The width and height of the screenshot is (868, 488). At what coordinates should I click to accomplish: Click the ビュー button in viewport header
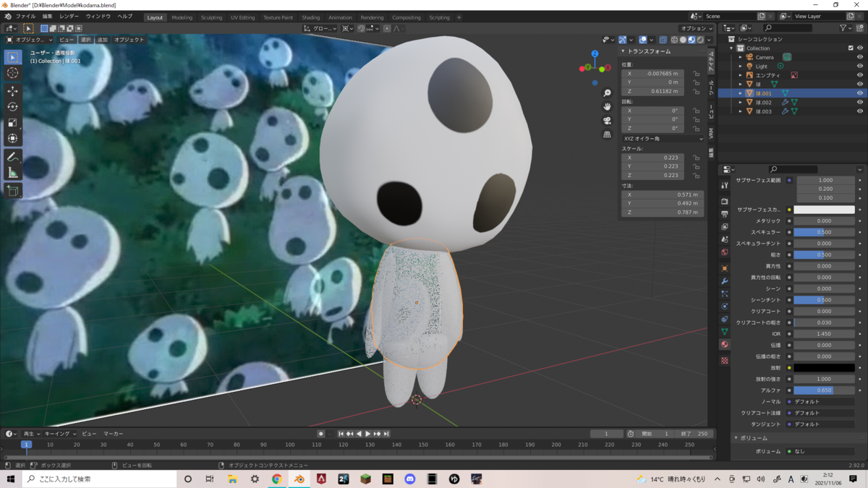click(66, 40)
